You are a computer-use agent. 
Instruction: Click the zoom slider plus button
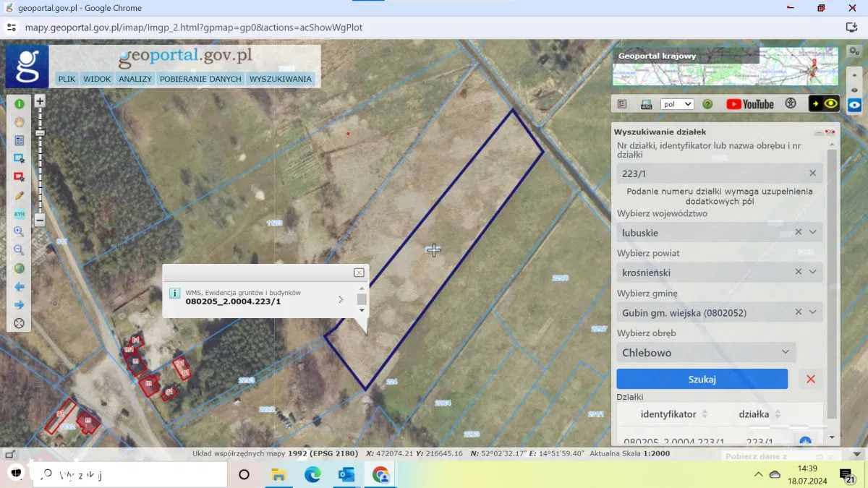click(41, 101)
